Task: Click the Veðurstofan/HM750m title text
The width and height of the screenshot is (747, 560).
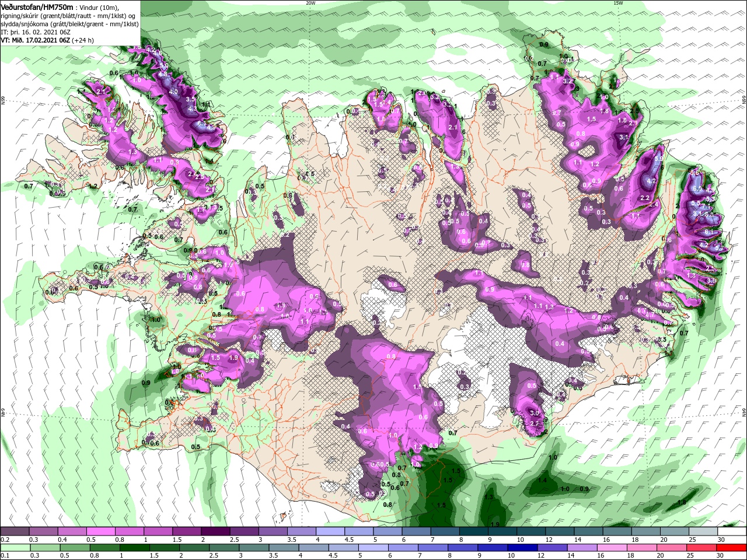Action: pos(37,6)
